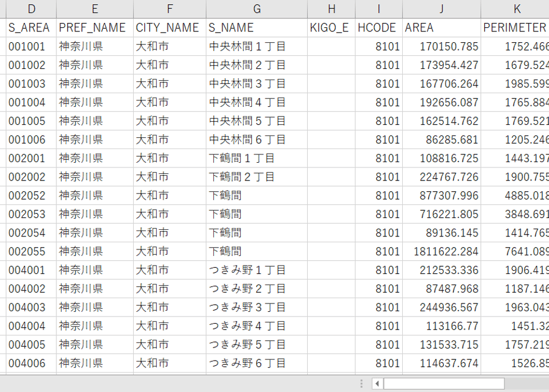Select the AREA value 1811622.284
The width and height of the screenshot is (549, 392).
click(x=441, y=251)
